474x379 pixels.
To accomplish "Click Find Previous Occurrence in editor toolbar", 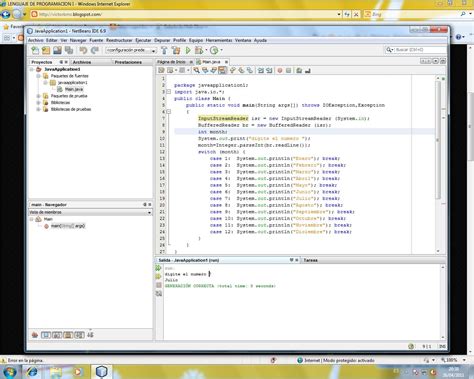I will pos(205,70).
